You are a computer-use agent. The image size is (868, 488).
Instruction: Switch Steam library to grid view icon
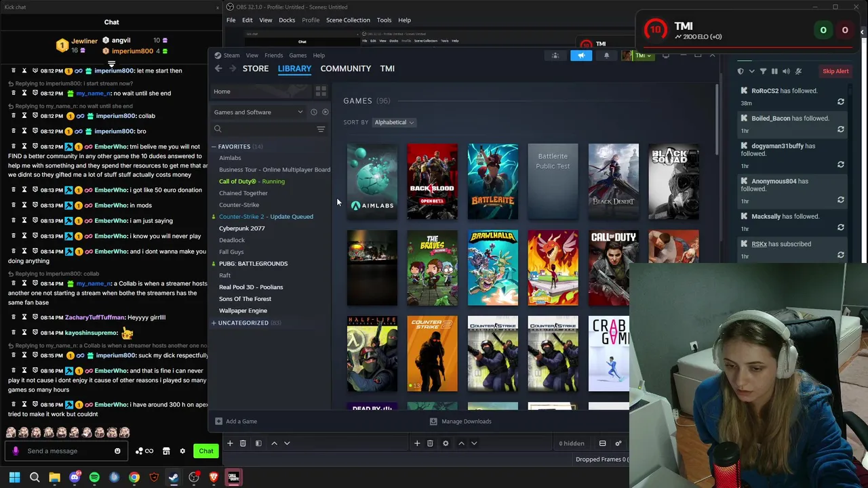click(x=321, y=91)
